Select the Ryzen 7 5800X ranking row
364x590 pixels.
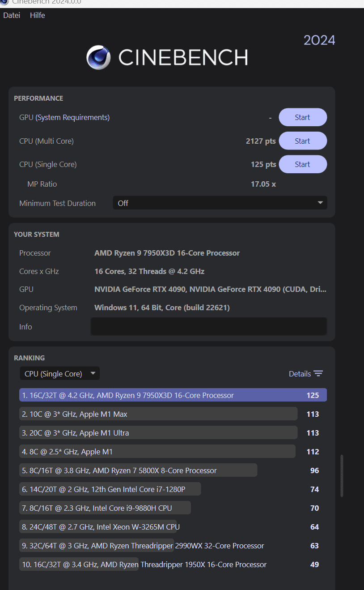173,470
